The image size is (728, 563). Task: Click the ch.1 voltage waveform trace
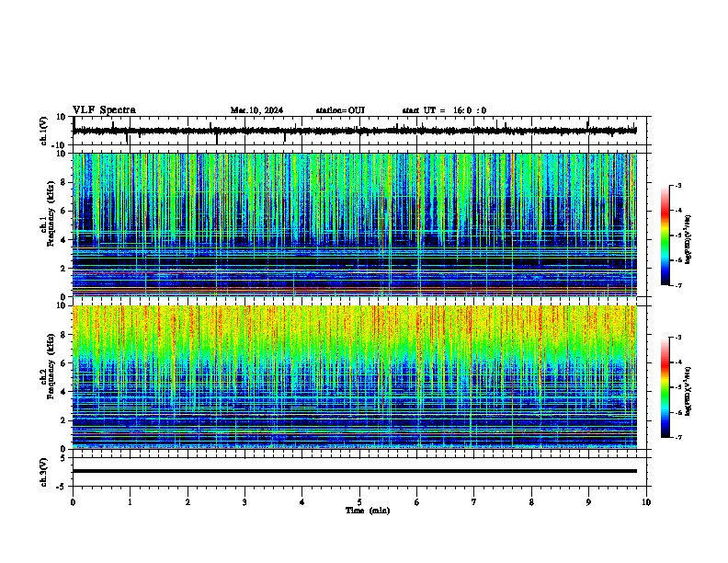pyautogui.click(x=355, y=131)
